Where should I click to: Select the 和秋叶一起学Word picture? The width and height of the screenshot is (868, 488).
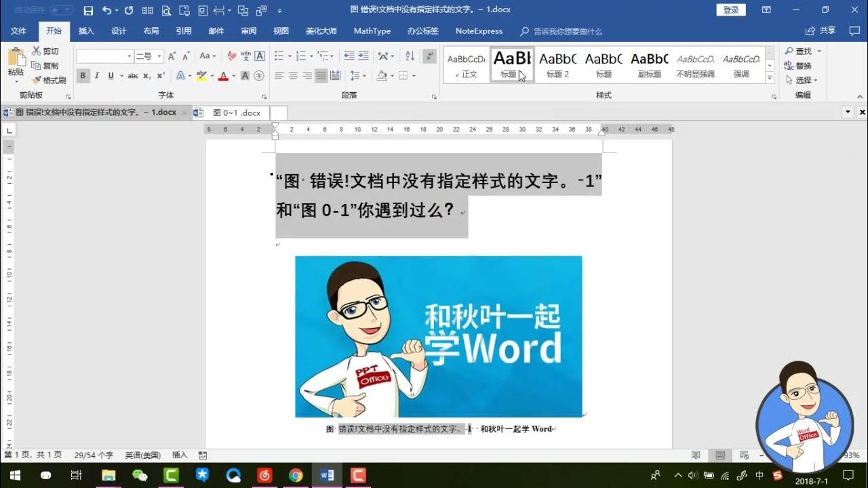(438, 336)
